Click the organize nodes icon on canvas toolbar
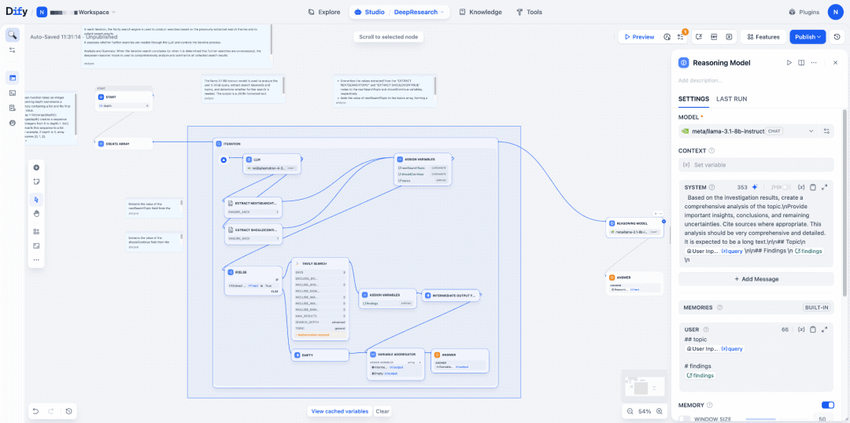Screen dimensions: 850x423 pos(37,232)
